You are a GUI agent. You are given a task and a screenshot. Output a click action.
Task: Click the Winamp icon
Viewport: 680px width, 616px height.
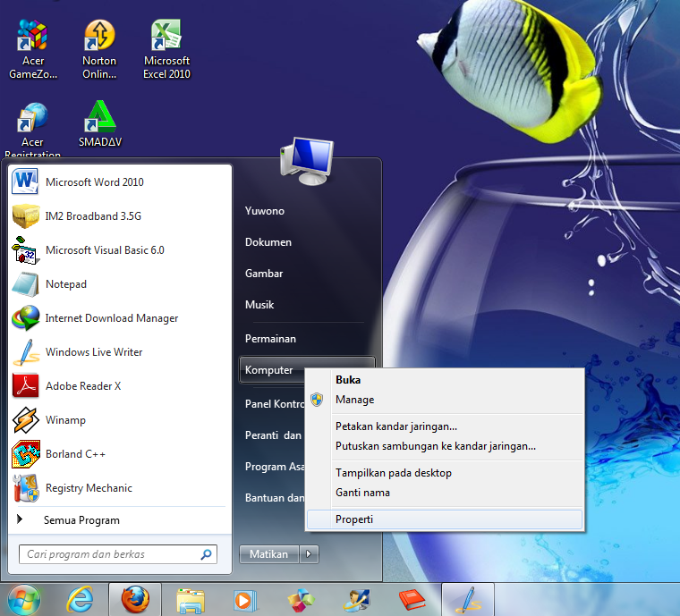click(x=25, y=420)
